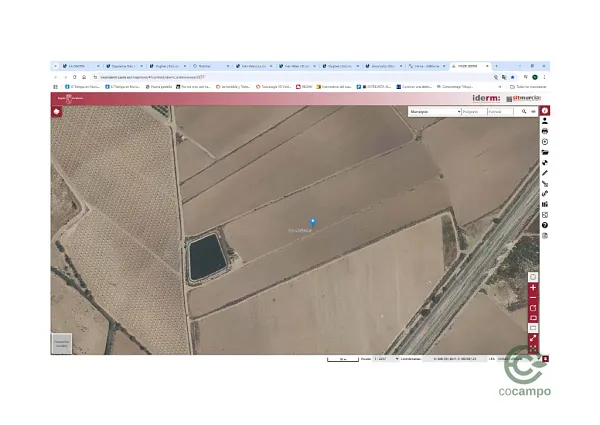Viewport: 600px width, 425px height.
Task: Click the document icon at the bottom of the right toolbar
Action: pos(545,236)
